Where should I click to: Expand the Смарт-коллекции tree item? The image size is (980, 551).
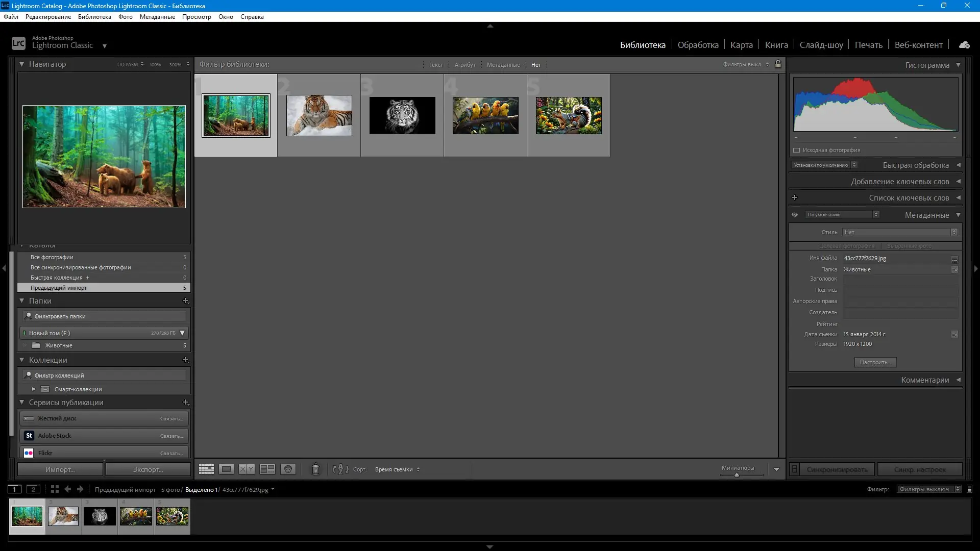pyautogui.click(x=34, y=389)
